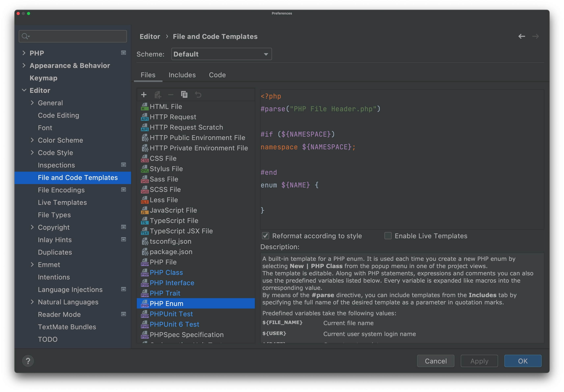Expand the Code Style subsection
564x392 pixels.
[x=32, y=152]
